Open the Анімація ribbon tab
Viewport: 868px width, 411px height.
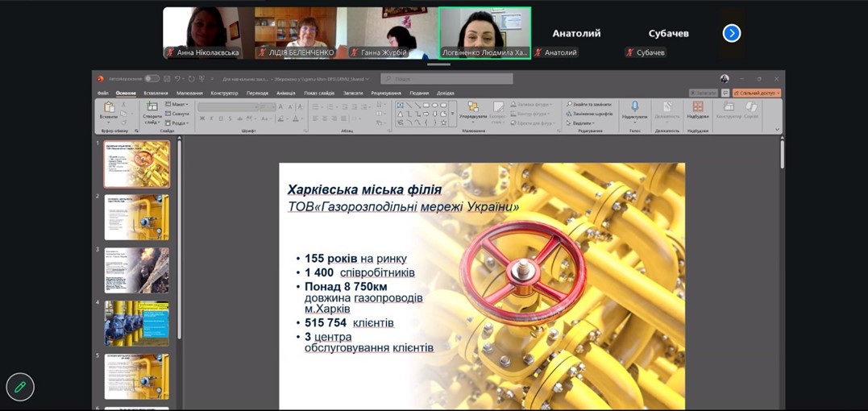click(285, 93)
